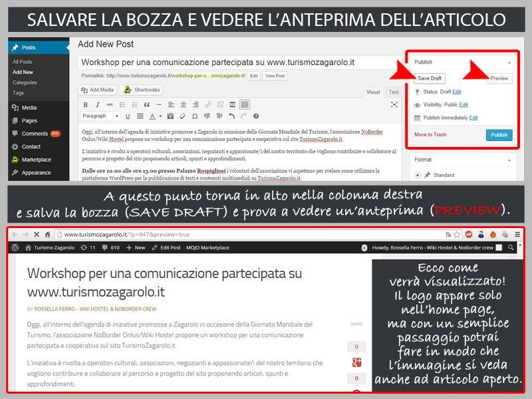This screenshot has height=399, width=532.
Task: Bookmark the page with the star icon
Action: click(x=457, y=235)
